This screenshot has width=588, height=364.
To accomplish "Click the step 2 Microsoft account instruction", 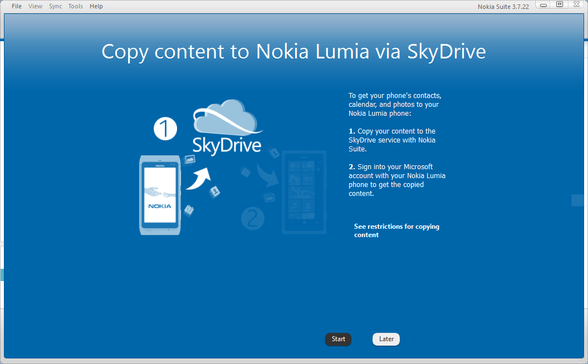I will click(397, 180).
